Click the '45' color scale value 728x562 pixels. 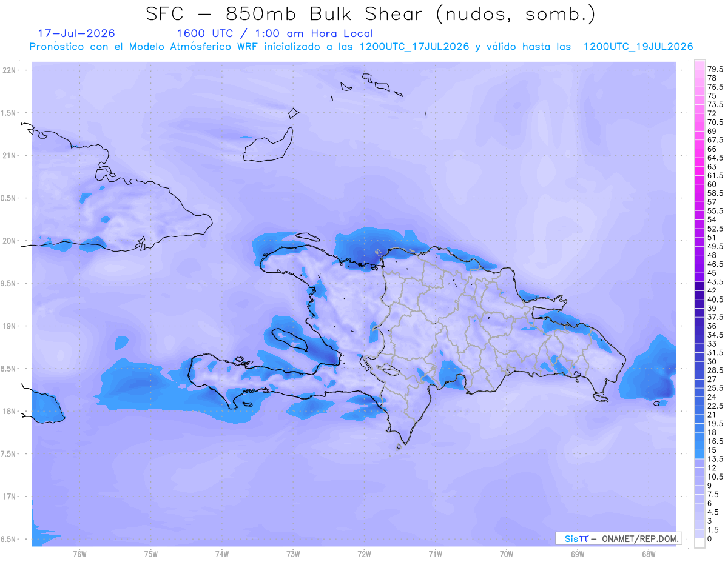(712, 273)
